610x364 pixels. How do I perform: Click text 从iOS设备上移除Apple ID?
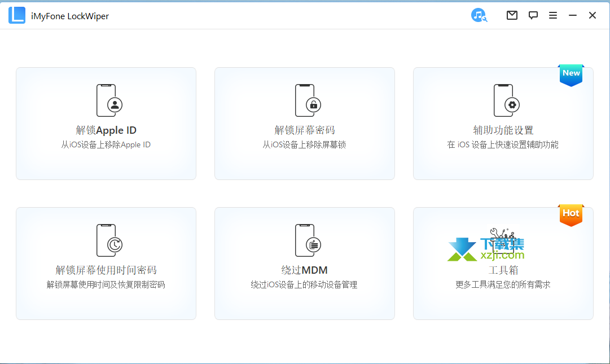[106, 144]
